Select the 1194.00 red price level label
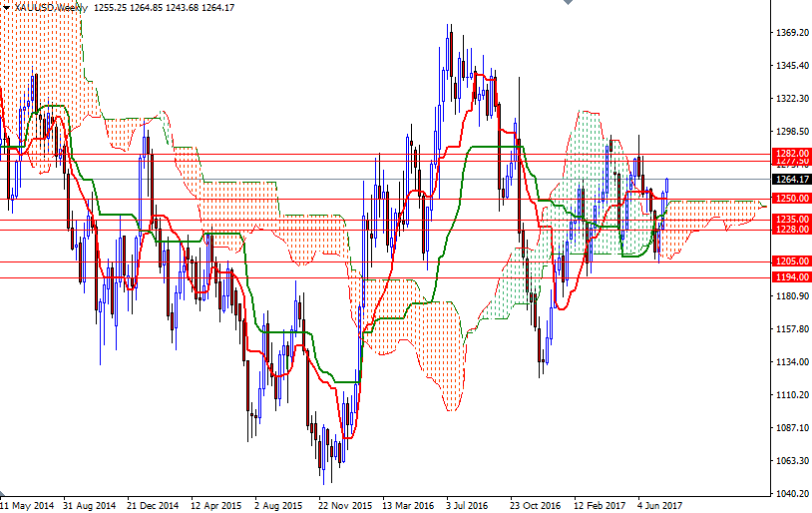 pos(791,277)
